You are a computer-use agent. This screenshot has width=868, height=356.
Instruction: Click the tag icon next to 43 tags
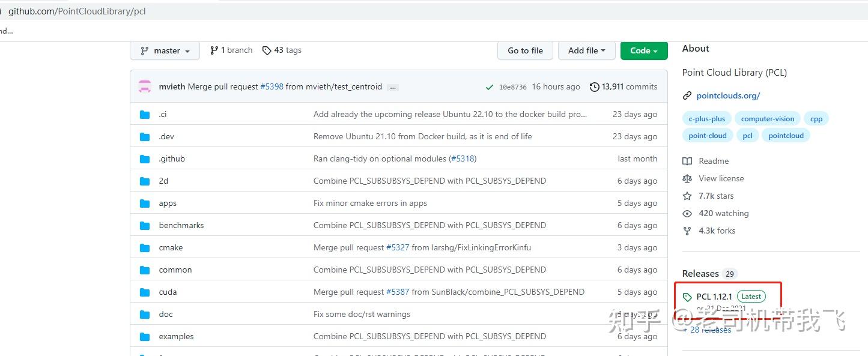(267, 50)
